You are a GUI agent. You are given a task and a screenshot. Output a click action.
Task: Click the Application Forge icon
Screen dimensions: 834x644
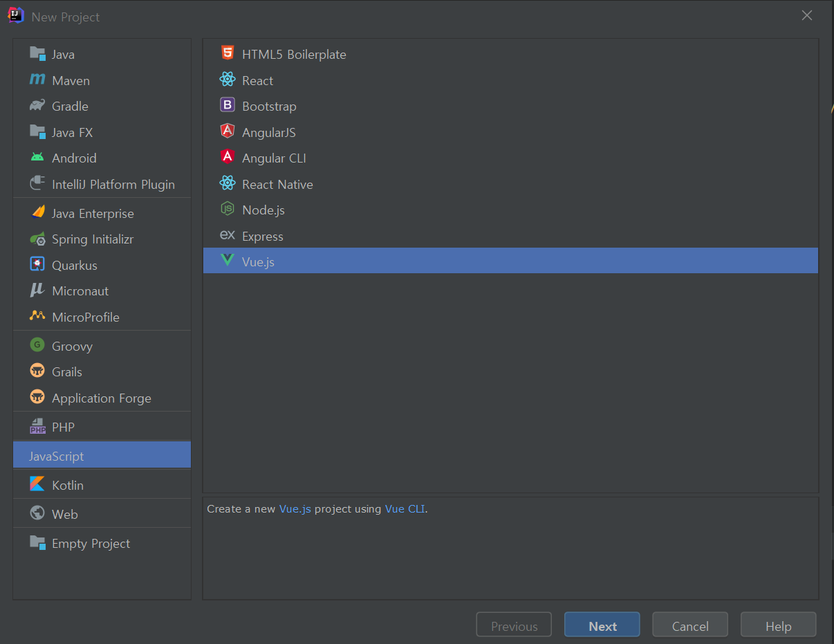point(37,398)
